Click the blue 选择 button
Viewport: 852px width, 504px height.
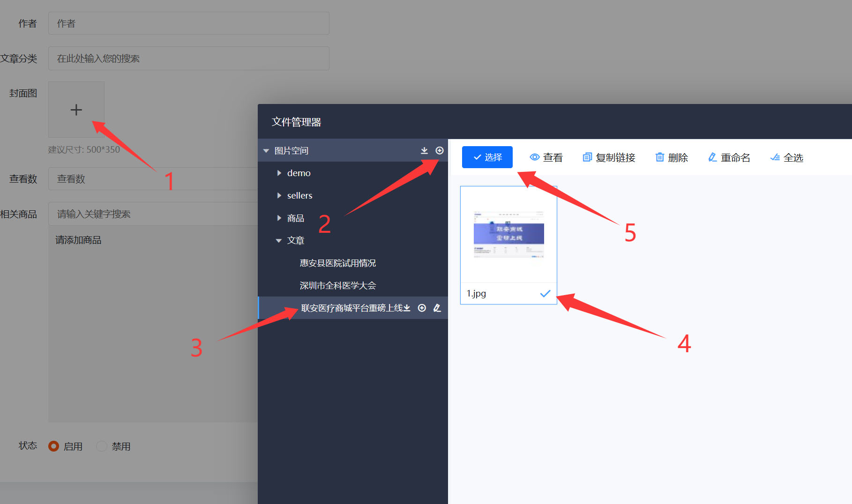coord(487,157)
